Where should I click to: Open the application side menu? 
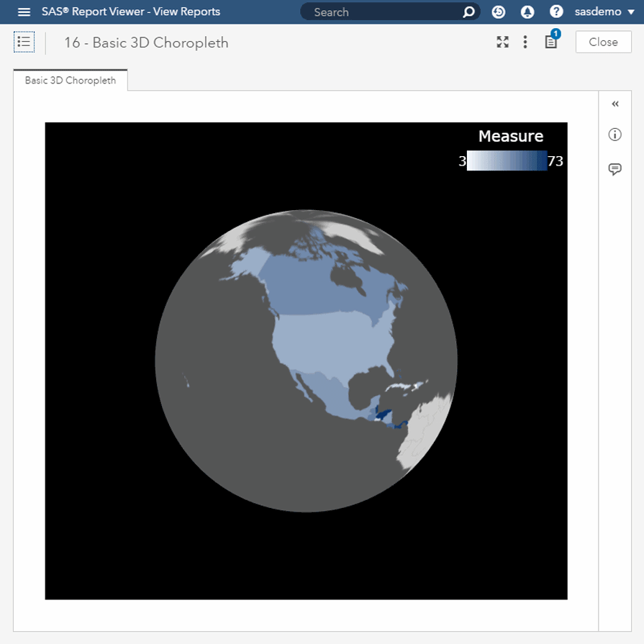[x=24, y=12]
